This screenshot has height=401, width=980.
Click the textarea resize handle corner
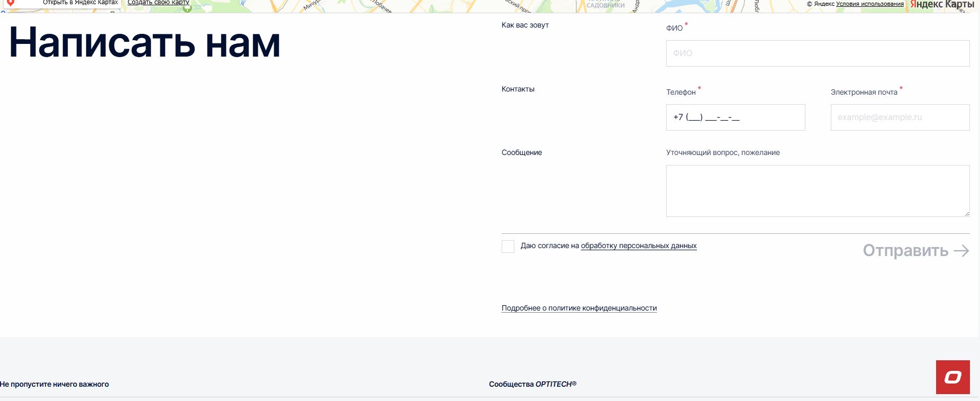pos(967,214)
